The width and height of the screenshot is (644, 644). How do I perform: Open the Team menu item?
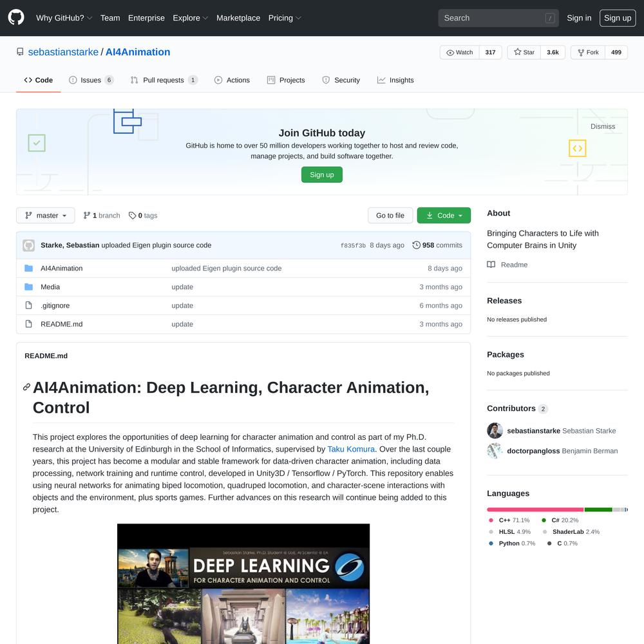[x=110, y=18]
